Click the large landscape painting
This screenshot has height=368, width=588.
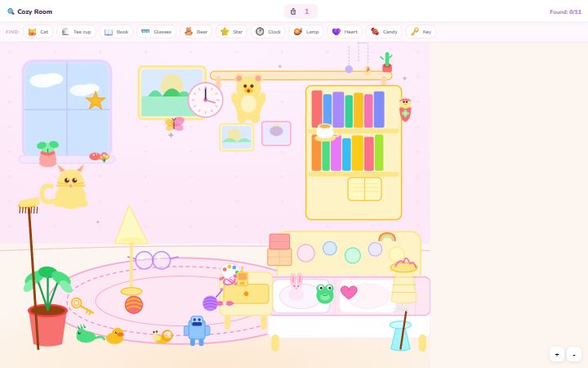[171, 92]
